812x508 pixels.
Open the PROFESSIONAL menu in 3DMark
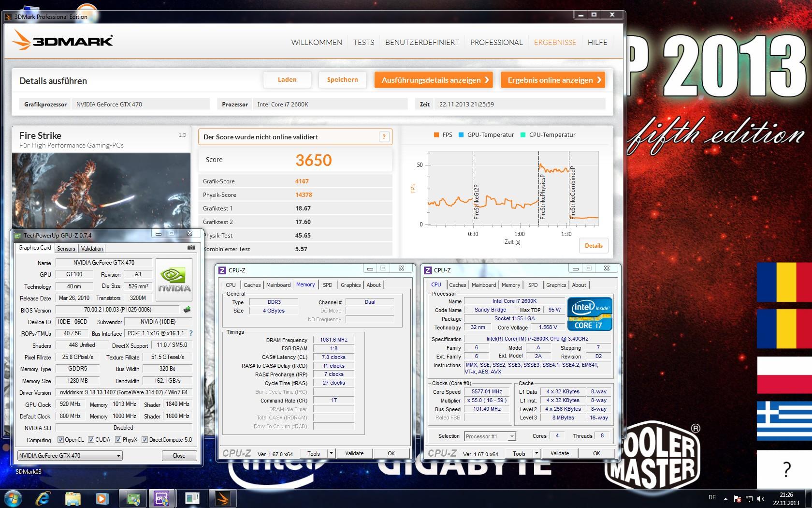coord(496,43)
